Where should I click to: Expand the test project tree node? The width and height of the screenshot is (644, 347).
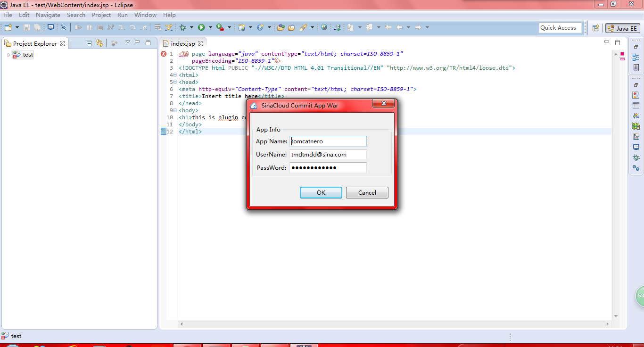coord(8,55)
